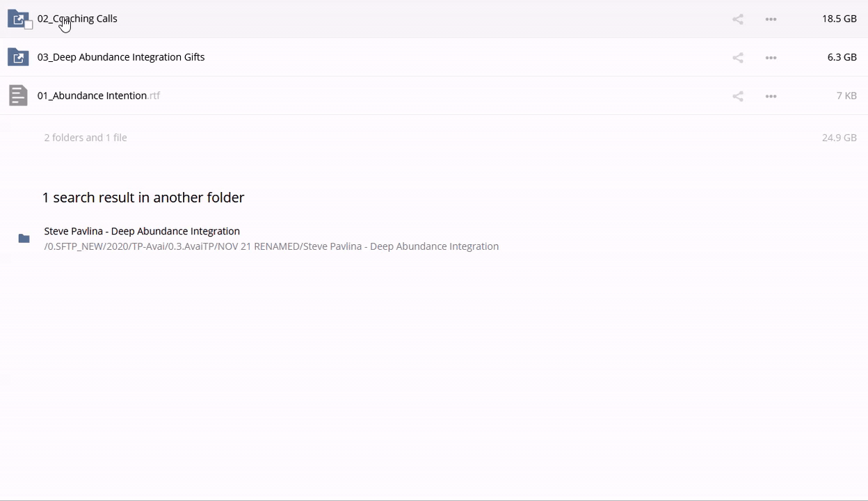Viewport: 868px width, 501px height.
Task: Open three-dot menu for 01_Abundance Intention.rtf
Action: 771,96
